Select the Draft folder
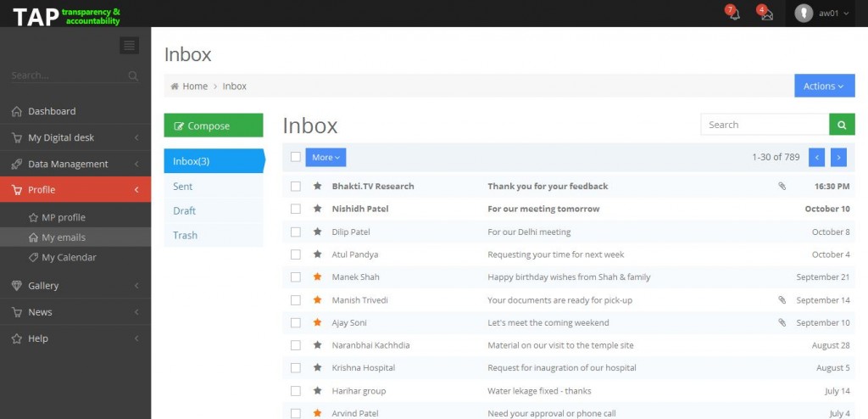Image resolution: width=868 pixels, height=419 pixels. [214, 210]
